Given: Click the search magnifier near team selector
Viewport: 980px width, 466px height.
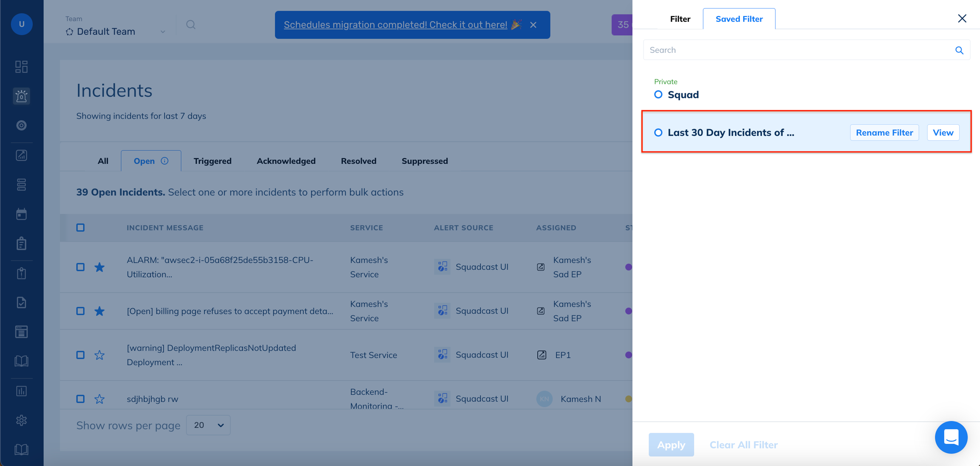Looking at the screenshot, I should (x=191, y=25).
